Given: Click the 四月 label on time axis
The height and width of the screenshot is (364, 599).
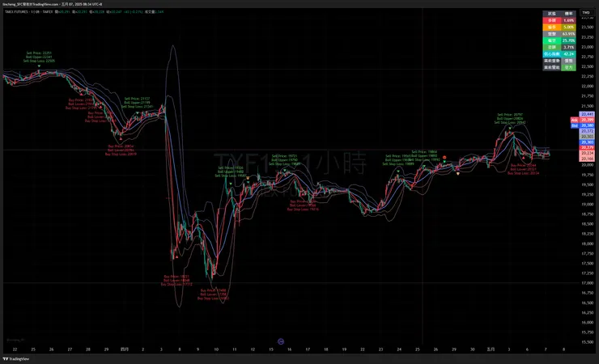Looking at the screenshot, I should click(125, 349).
